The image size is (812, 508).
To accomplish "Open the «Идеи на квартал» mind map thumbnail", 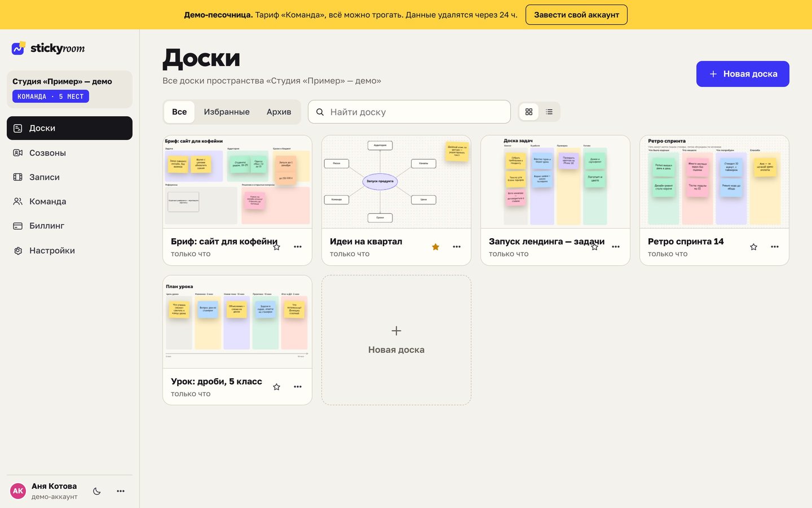I will [396, 182].
